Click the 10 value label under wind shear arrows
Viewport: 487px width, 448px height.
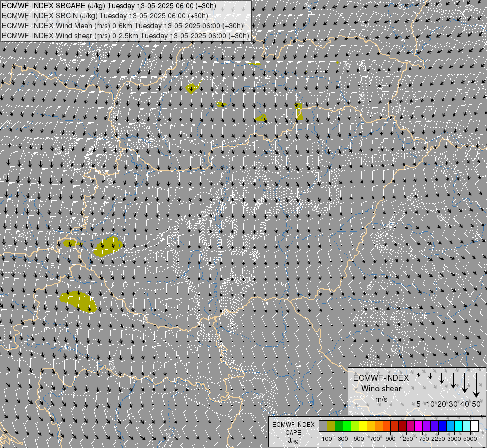pyautogui.click(x=430, y=404)
